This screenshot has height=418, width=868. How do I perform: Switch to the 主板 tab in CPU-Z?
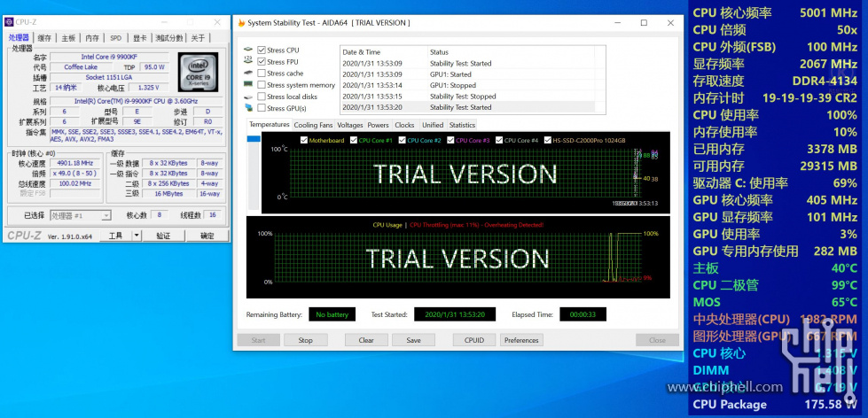point(68,38)
